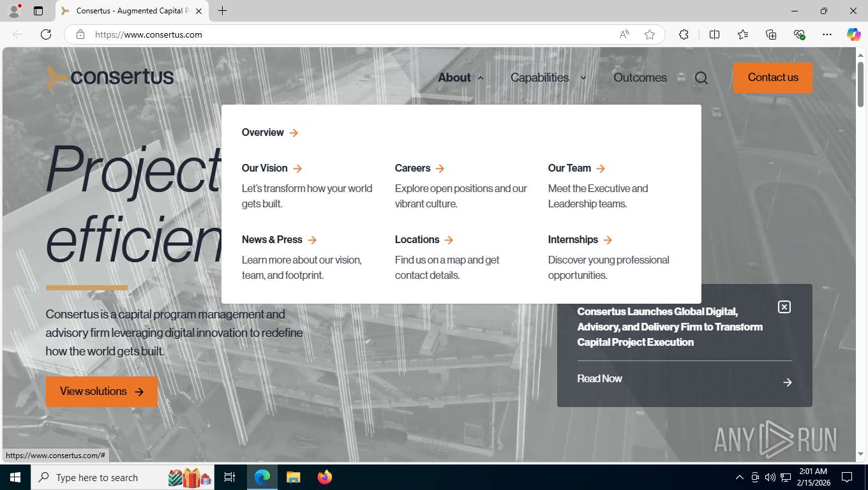Add this page to favorites star
The height and width of the screenshot is (490, 868).
coord(650,34)
